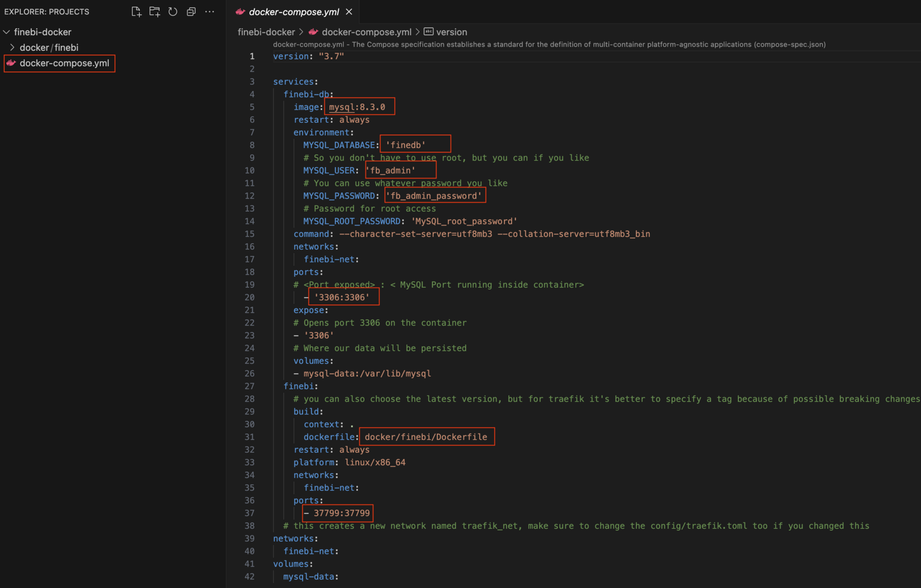Click the version "3.7" value
Screen dimensions: 921x588
pos(331,56)
